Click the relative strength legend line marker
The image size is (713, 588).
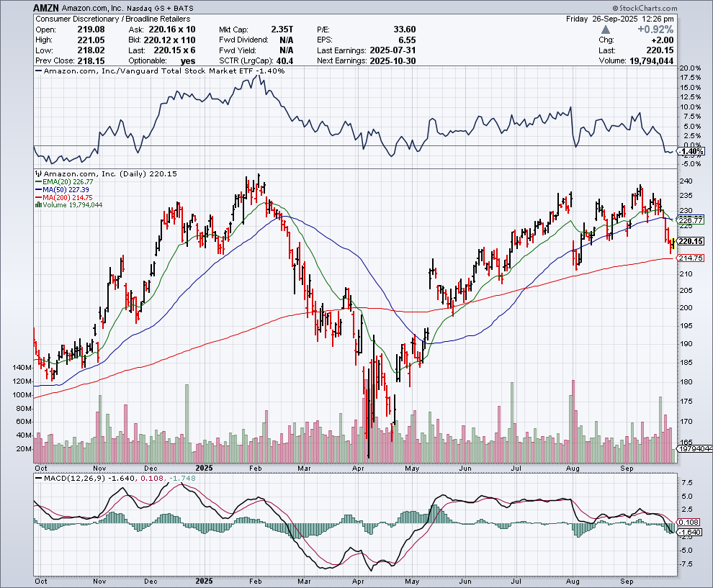coord(39,71)
